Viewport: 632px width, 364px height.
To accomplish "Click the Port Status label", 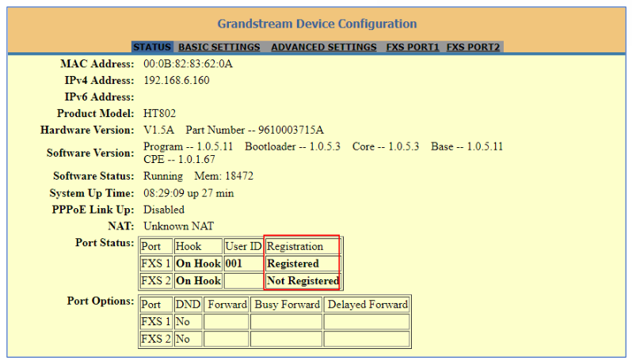I will coord(105,243).
